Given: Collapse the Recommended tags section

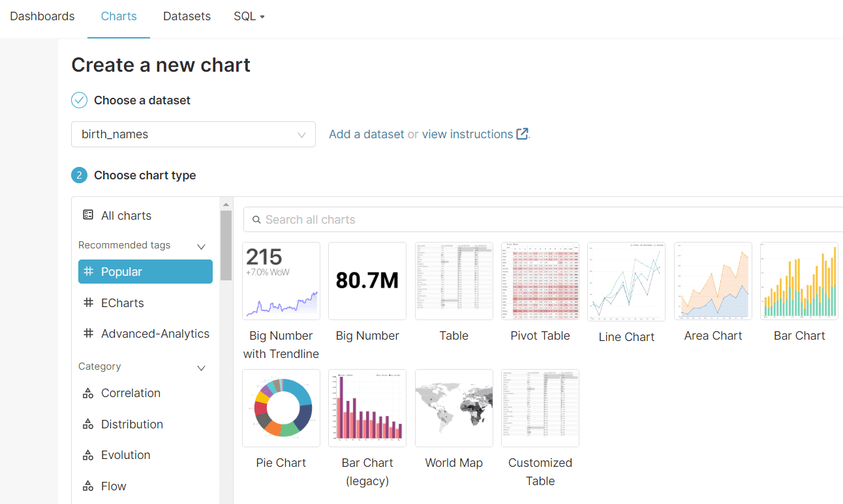Looking at the screenshot, I should [200, 246].
